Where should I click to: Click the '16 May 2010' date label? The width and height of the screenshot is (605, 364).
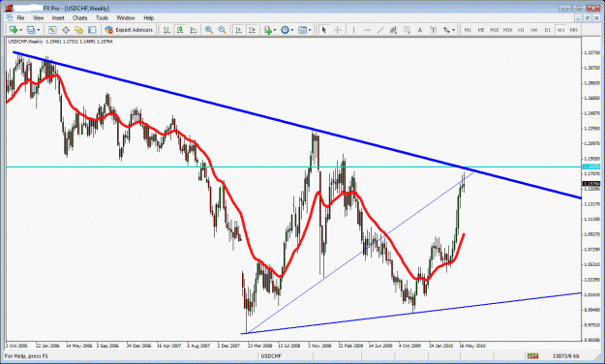tap(472, 346)
